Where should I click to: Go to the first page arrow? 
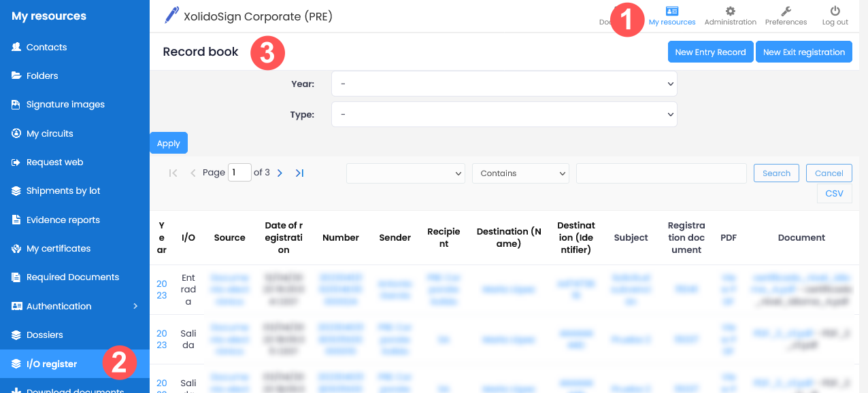173,173
